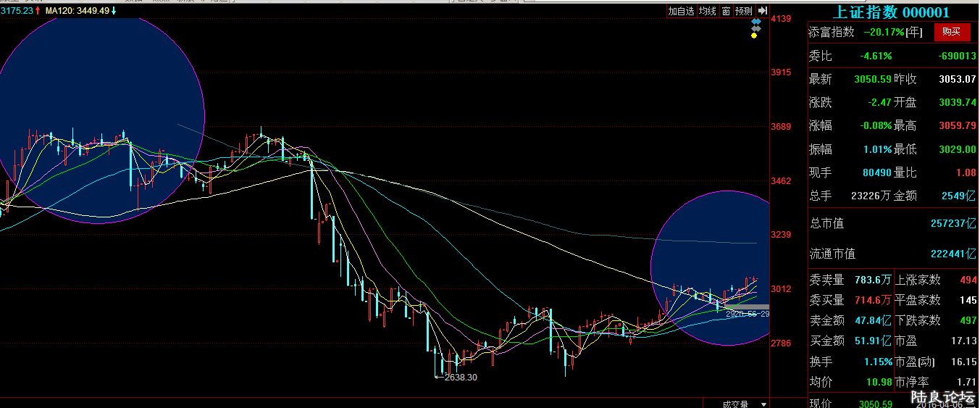Click the yellow dot indicator icon
980x408 pixels.
tap(754, 36)
